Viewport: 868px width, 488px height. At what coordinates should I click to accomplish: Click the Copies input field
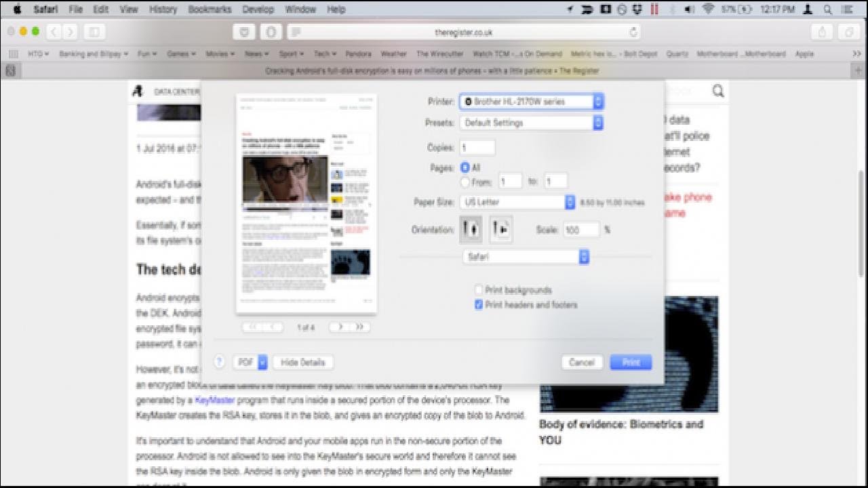[x=477, y=147]
